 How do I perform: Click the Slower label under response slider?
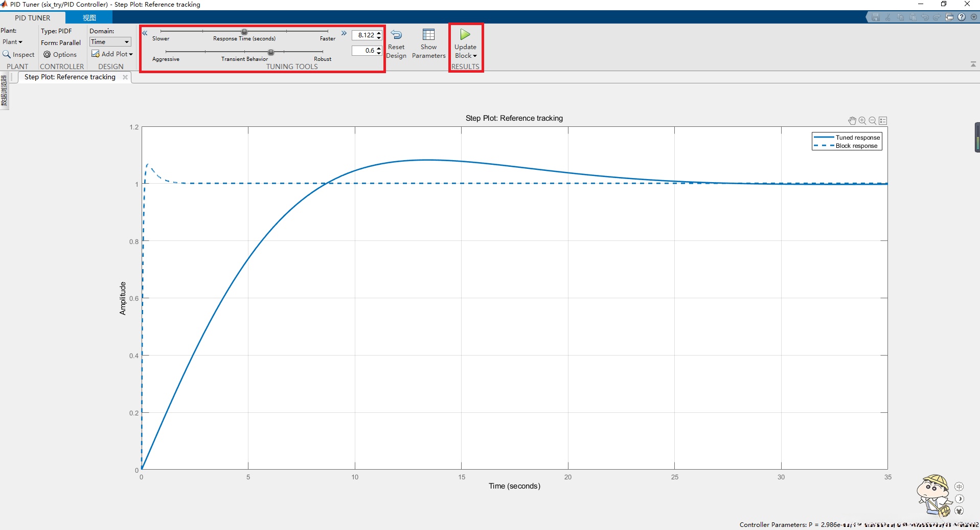click(161, 39)
